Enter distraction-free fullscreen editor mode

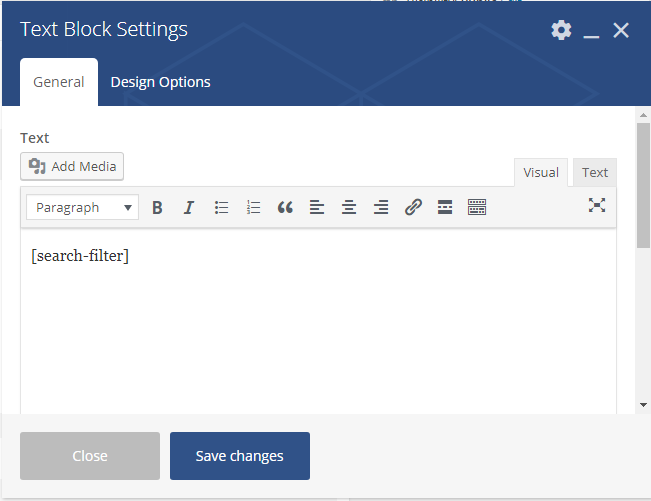point(597,205)
